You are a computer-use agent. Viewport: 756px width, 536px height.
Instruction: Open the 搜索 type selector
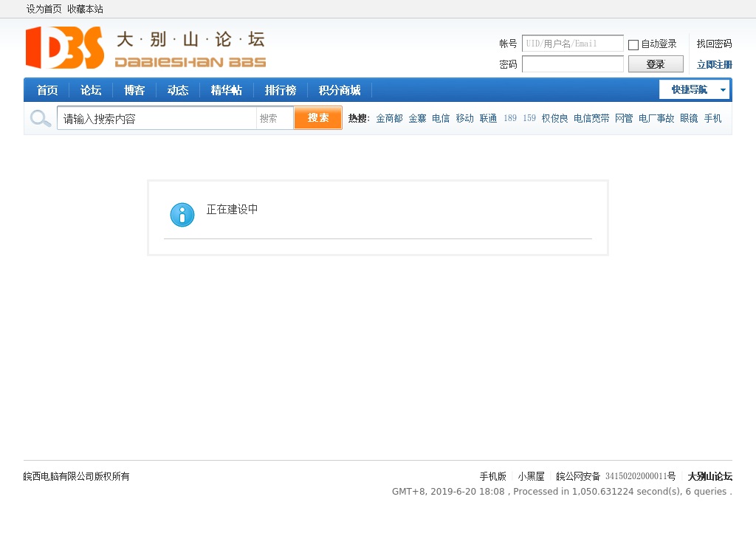(x=274, y=118)
